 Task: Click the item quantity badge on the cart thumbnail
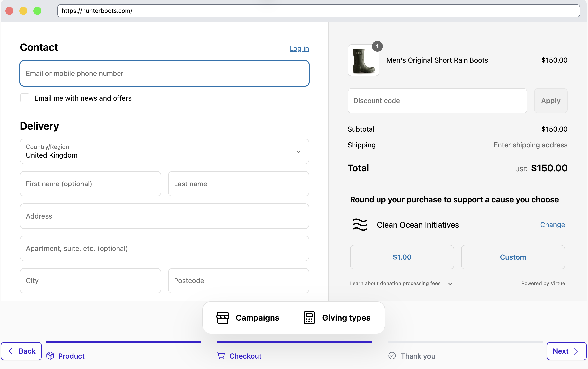377,46
